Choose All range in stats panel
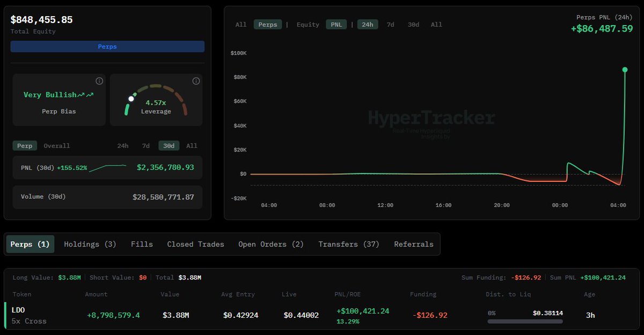The image size is (644, 335). pyautogui.click(x=192, y=146)
